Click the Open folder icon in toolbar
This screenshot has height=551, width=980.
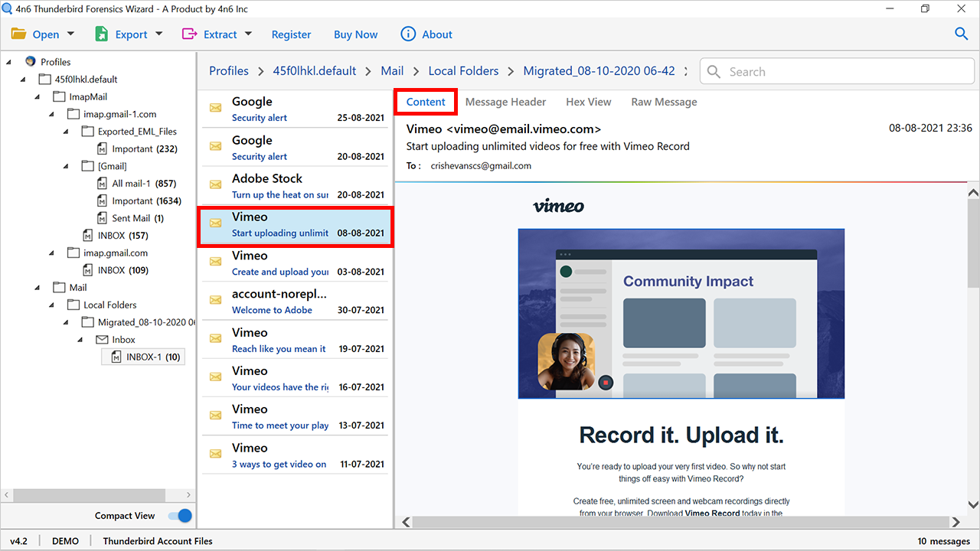tap(18, 34)
